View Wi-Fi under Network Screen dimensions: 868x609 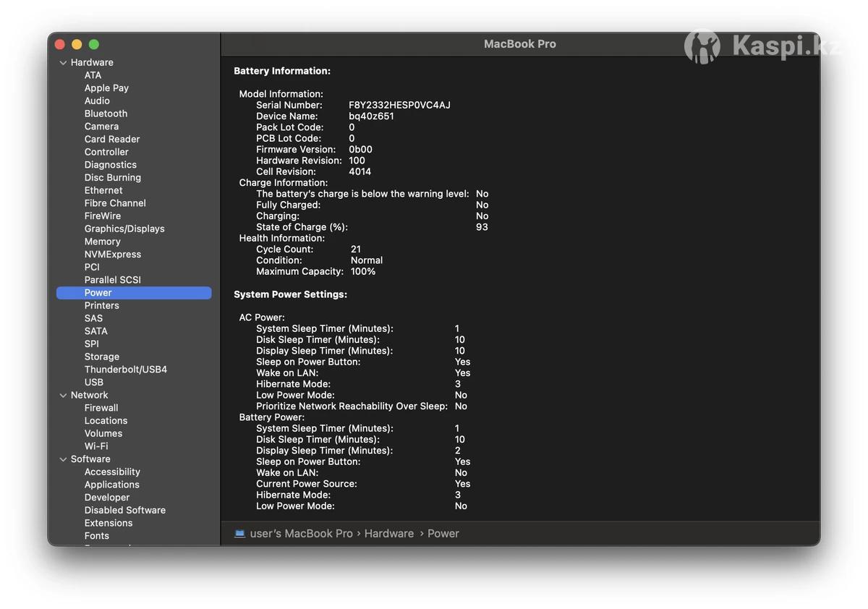tap(95, 446)
